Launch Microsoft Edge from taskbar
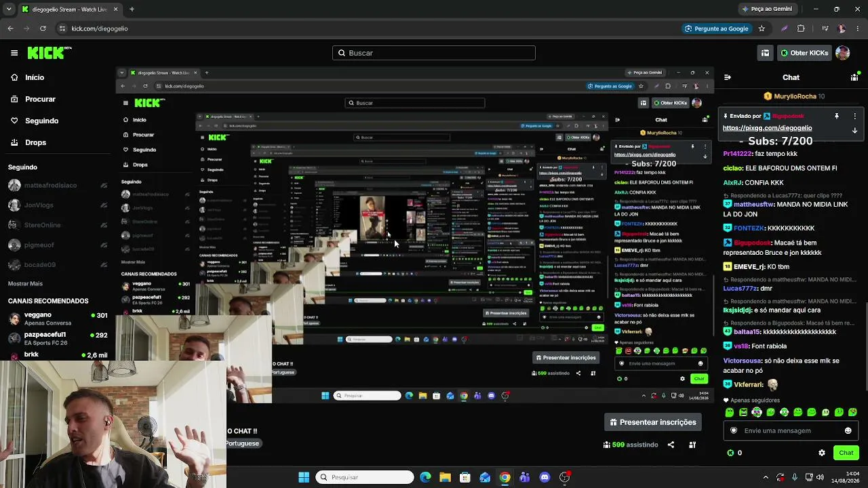Image resolution: width=868 pixels, height=488 pixels. (x=425, y=477)
